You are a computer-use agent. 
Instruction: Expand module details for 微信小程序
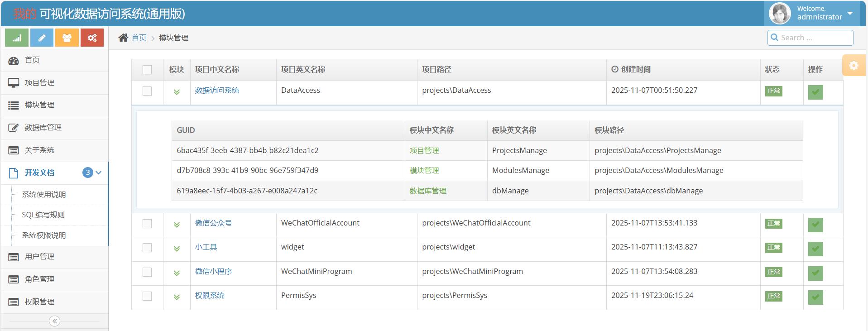pos(177,273)
